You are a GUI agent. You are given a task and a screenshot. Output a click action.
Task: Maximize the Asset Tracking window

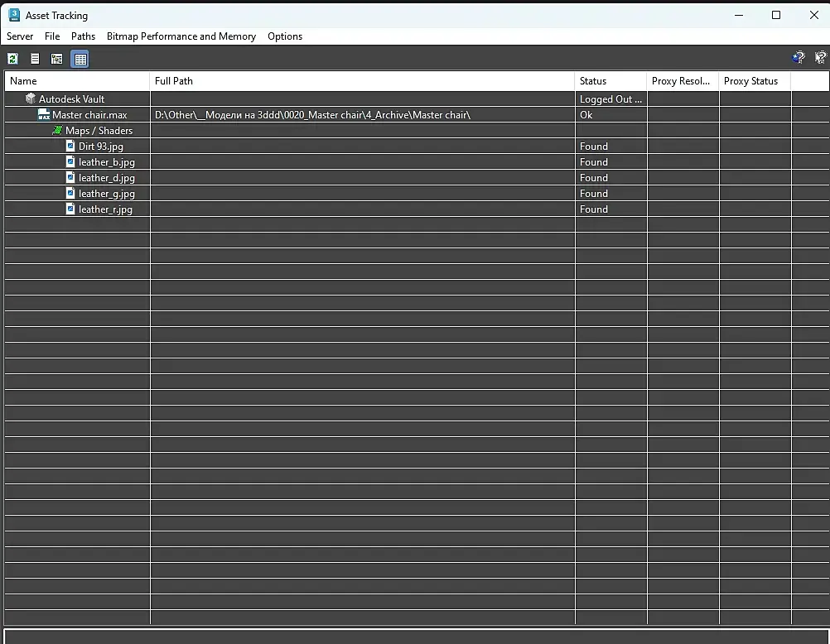coord(776,15)
